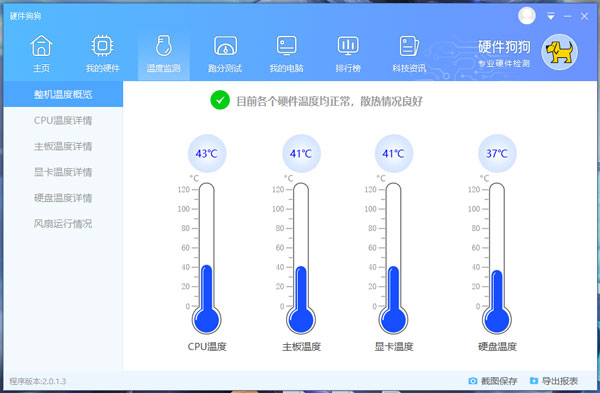Click the 硬盘温度 label
The height and width of the screenshot is (393, 600).
497,347
